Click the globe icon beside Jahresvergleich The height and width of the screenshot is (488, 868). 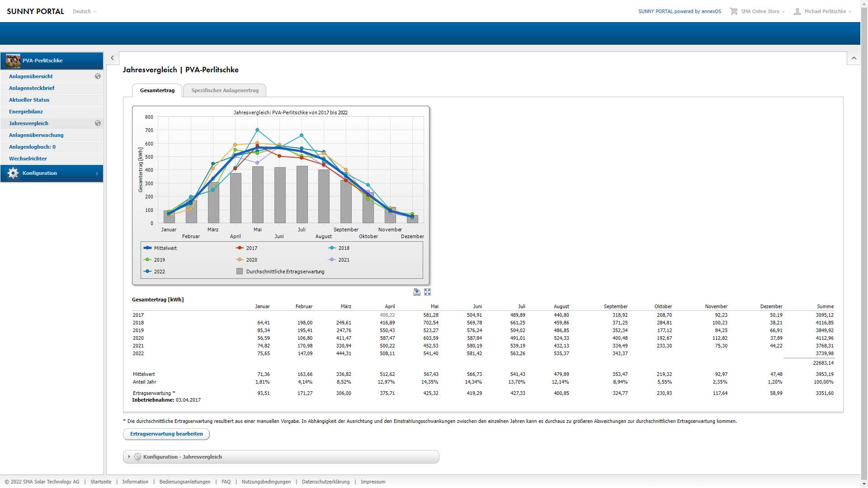[x=98, y=123]
